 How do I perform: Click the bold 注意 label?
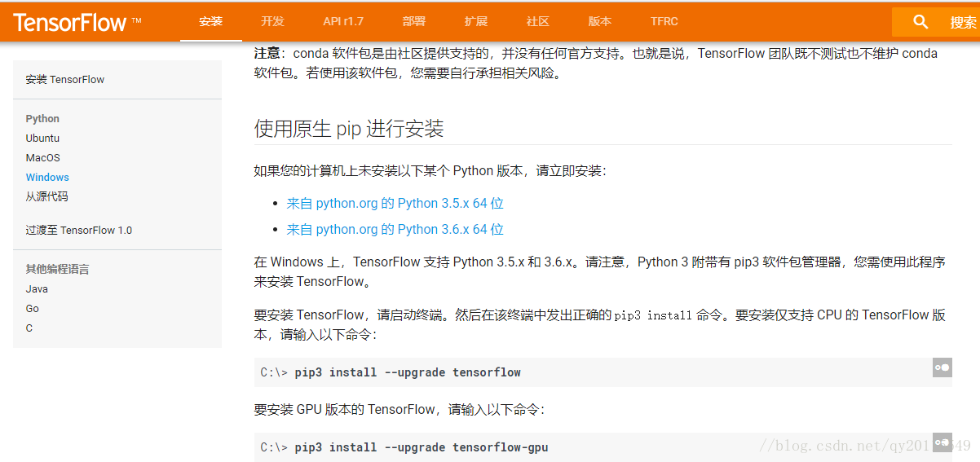click(x=267, y=54)
